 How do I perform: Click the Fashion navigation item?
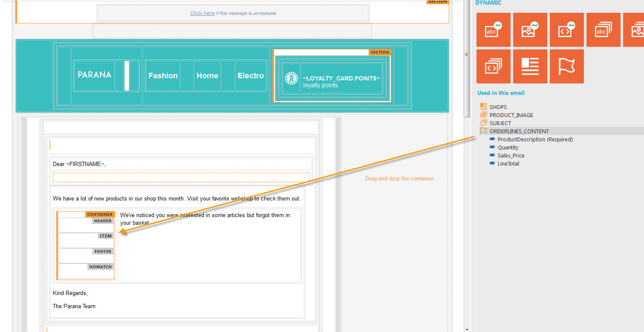click(163, 76)
